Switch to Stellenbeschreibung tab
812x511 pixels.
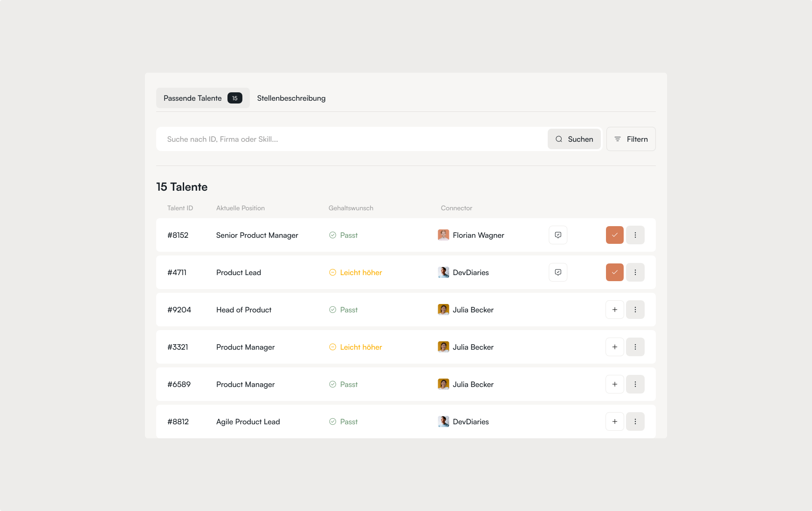point(291,98)
